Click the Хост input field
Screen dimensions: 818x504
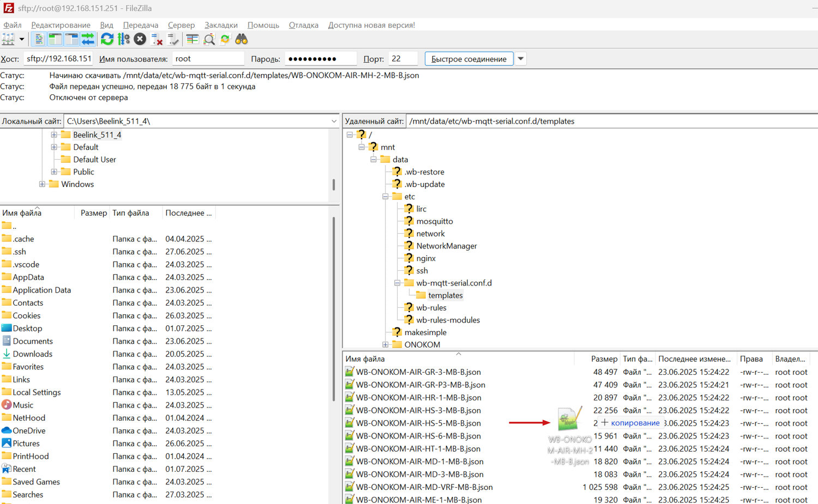tap(59, 59)
